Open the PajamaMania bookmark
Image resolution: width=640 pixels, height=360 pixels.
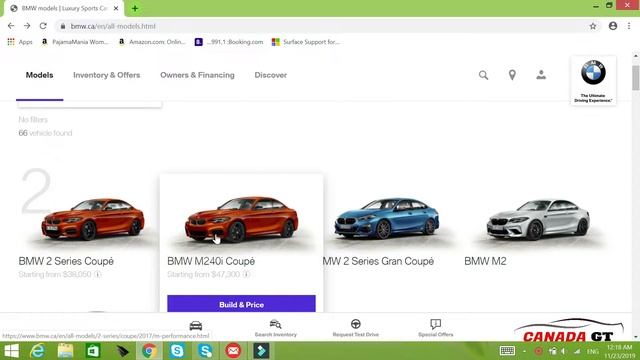(75, 42)
